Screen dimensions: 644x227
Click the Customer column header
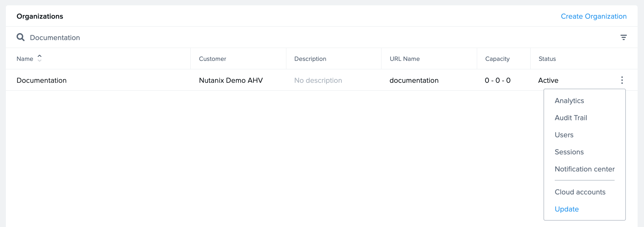click(212, 59)
